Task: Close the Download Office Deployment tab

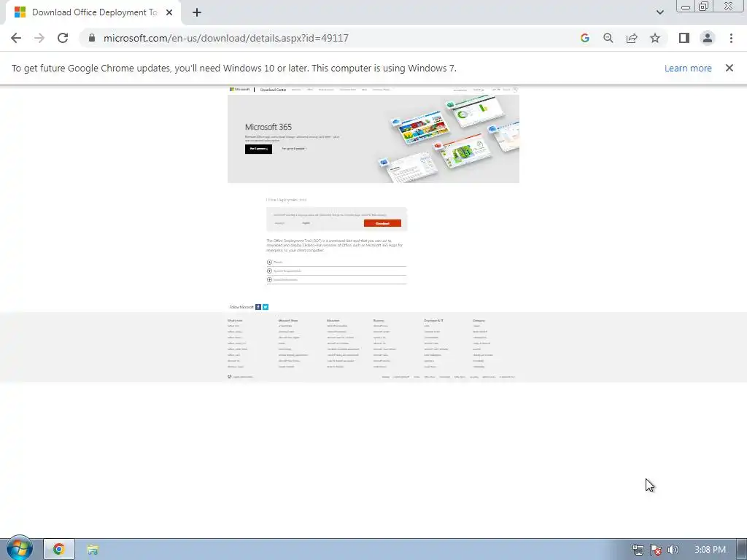Action: tap(169, 12)
